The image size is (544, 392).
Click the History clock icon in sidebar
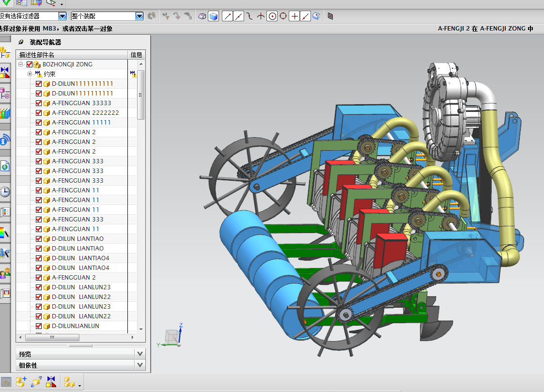coord(4,191)
